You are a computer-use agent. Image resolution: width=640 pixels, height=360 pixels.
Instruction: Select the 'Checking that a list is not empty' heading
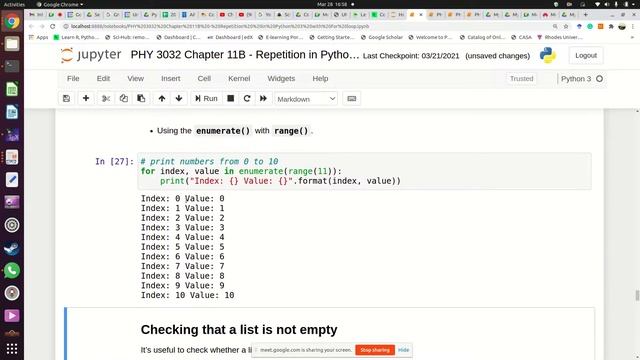239,329
